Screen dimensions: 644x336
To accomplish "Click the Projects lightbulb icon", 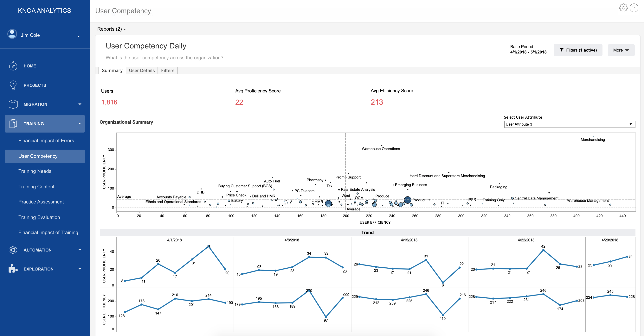I will pyautogui.click(x=13, y=85).
